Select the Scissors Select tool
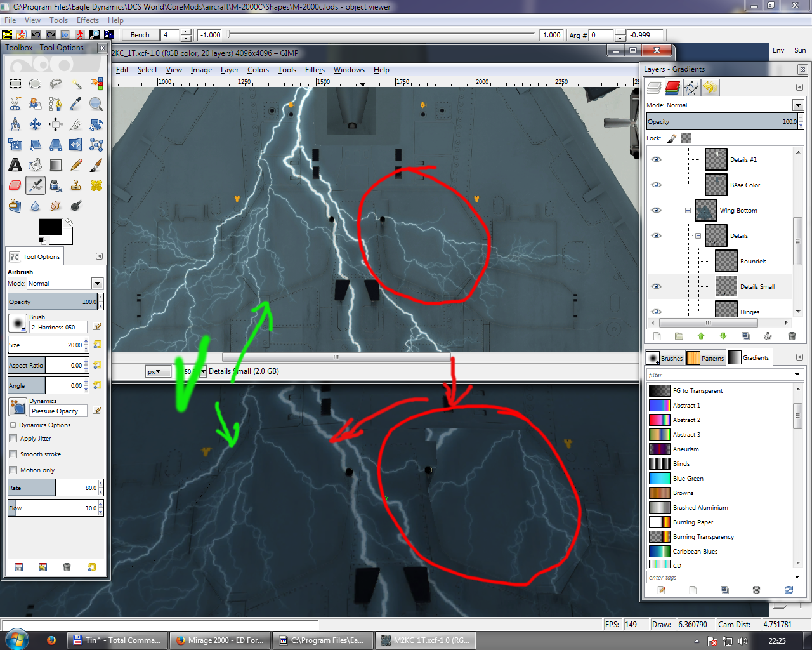812x650 pixels. [15, 104]
